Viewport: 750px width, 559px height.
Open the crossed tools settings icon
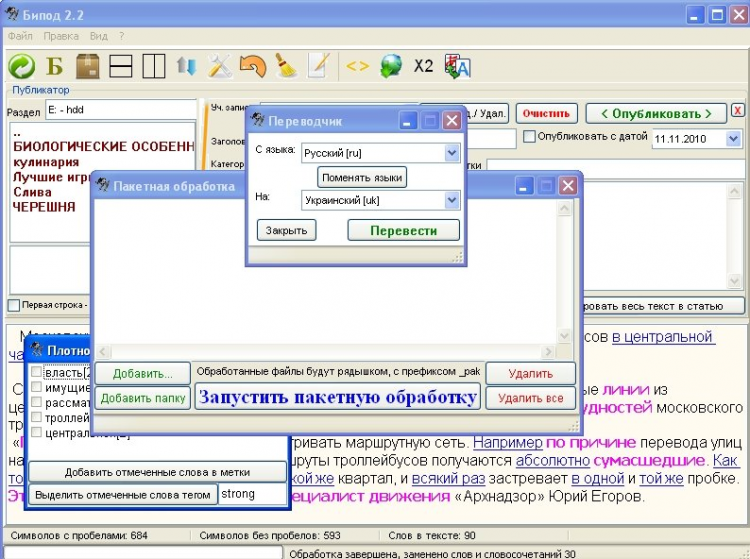(220, 66)
